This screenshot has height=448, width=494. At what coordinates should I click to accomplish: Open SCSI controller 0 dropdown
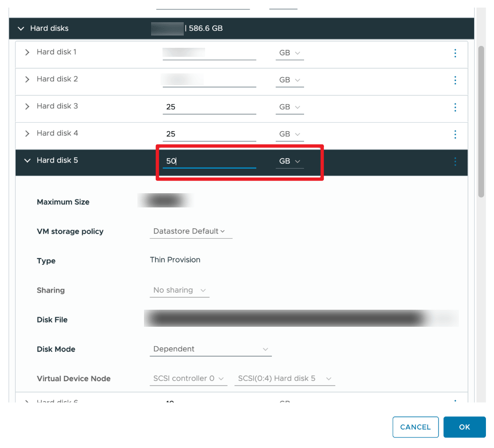(x=189, y=378)
